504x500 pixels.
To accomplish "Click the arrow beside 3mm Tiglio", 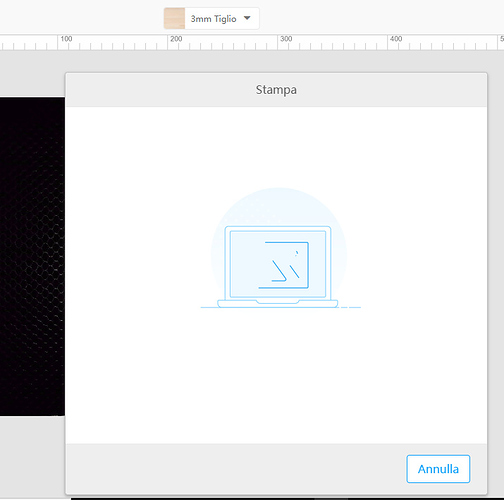I will pos(247,18).
